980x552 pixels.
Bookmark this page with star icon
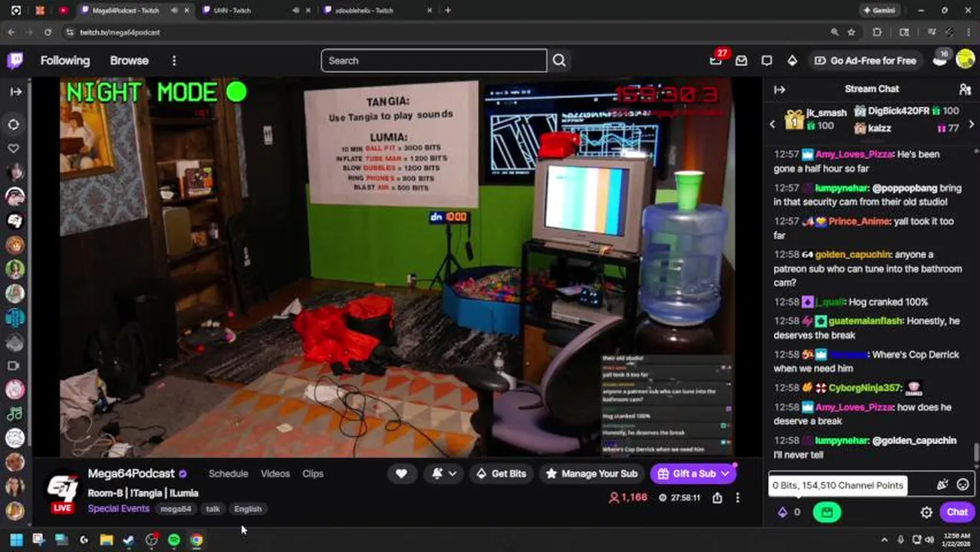click(x=851, y=32)
